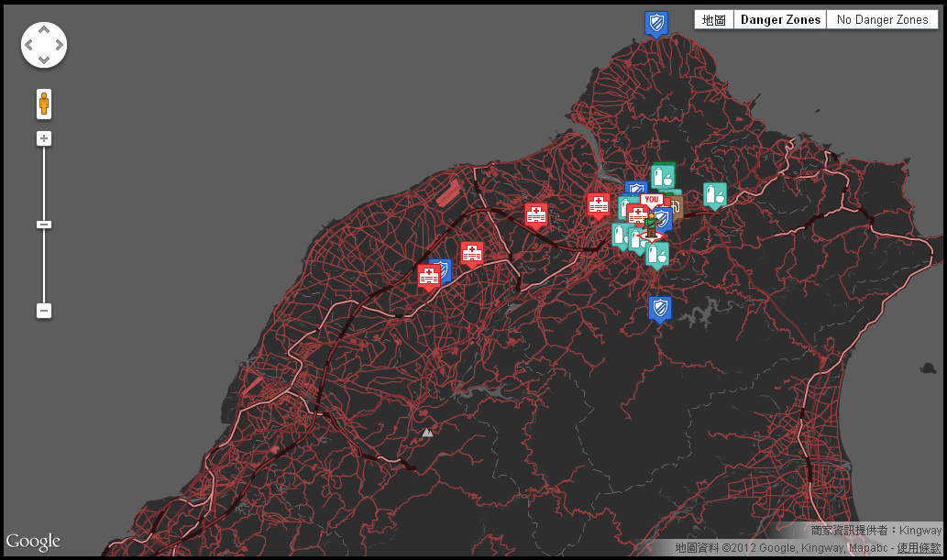The height and width of the screenshot is (560, 947).
Task: Zoom in with the plus button
Action: point(44,139)
